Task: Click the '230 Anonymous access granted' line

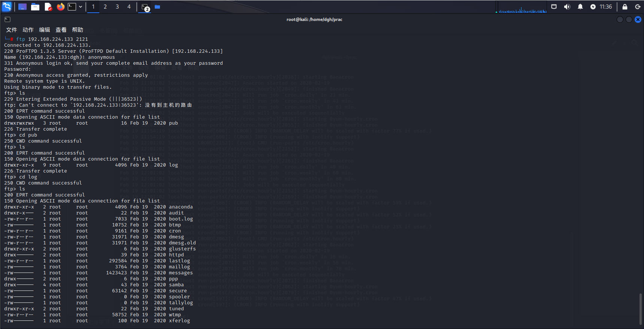Action: [x=76, y=75]
